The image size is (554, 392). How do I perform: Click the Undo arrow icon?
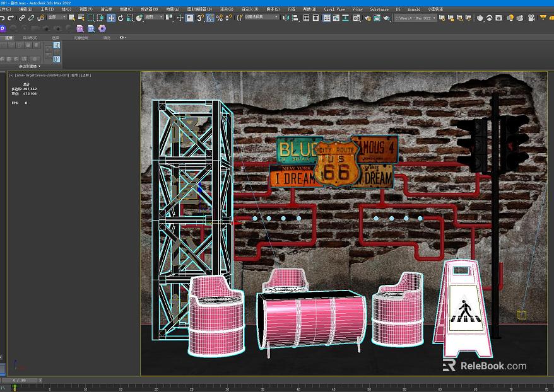coord(3,18)
